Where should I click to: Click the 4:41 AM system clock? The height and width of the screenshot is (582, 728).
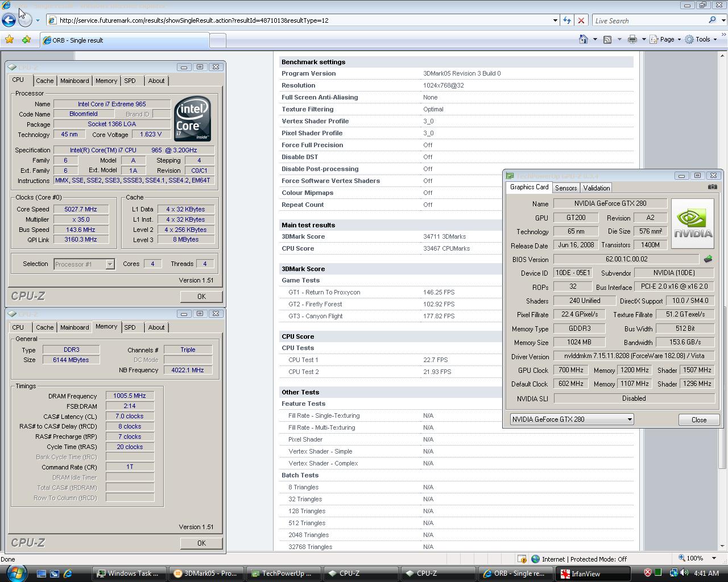tap(706, 573)
